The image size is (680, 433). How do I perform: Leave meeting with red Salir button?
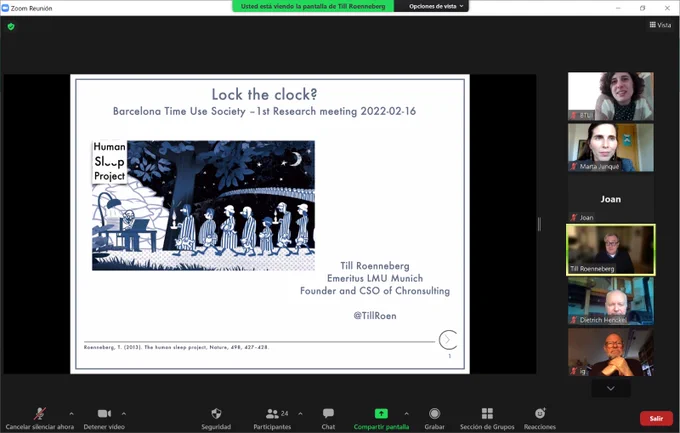[x=656, y=418]
